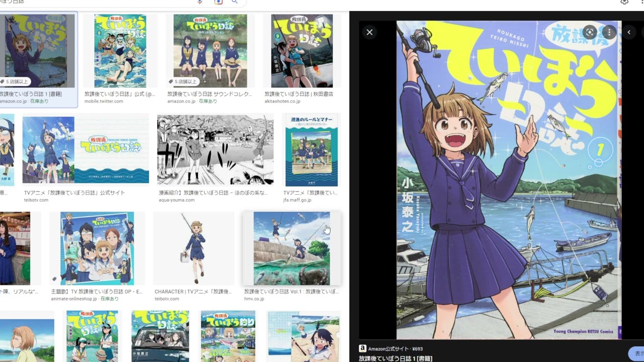The width and height of the screenshot is (644, 362).
Task: Click the teibotv.com CHARACTER image result
Action: [194, 248]
